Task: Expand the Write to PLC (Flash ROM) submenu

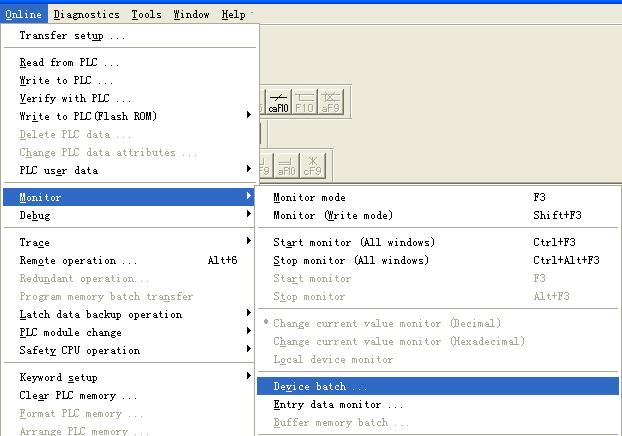Action: pos(130,116)
